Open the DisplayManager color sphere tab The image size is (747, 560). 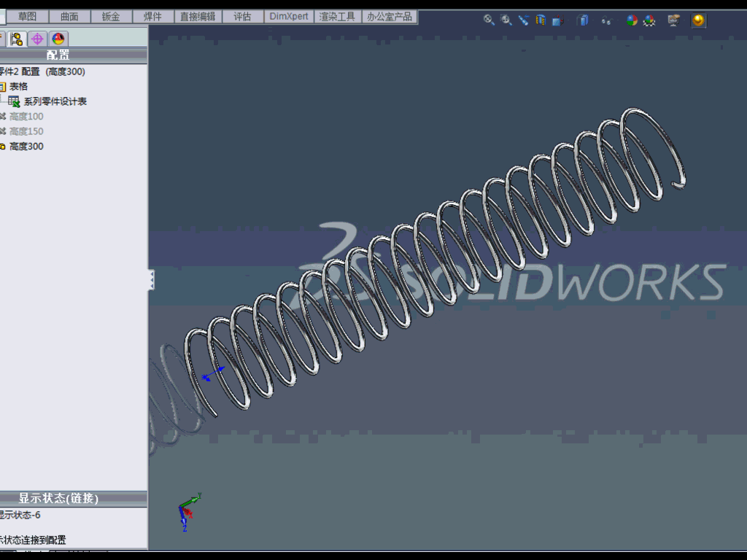pos(58,39)
